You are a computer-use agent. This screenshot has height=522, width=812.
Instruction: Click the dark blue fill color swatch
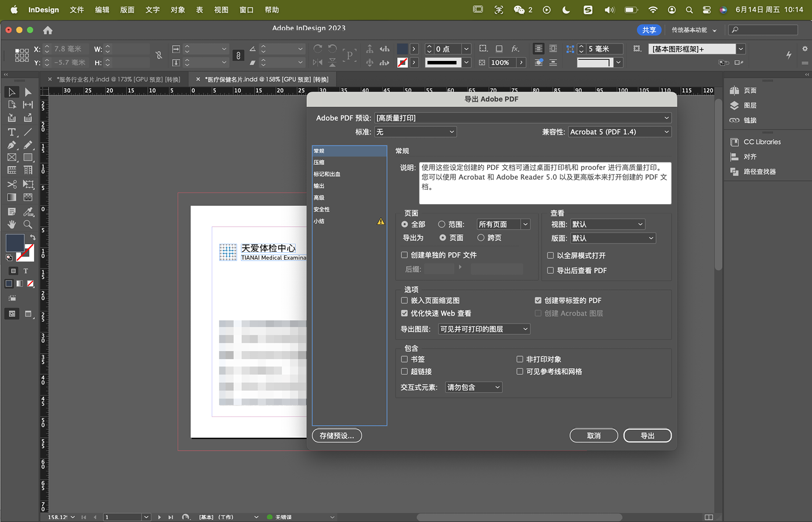click(x=14, y=243)
